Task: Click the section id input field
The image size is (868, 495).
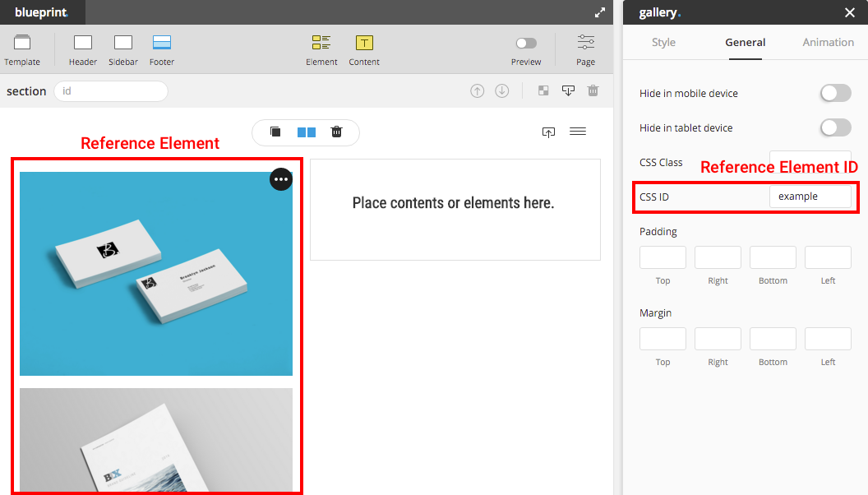Action: (111, 91)
